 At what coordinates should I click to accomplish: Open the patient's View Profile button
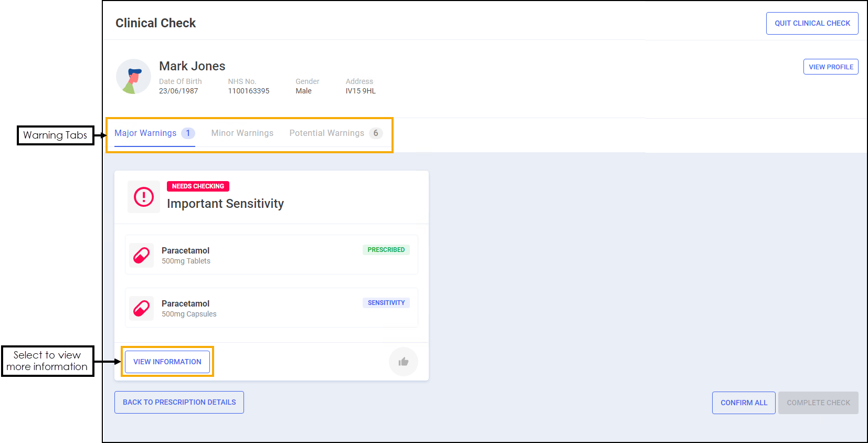point(830,67)
